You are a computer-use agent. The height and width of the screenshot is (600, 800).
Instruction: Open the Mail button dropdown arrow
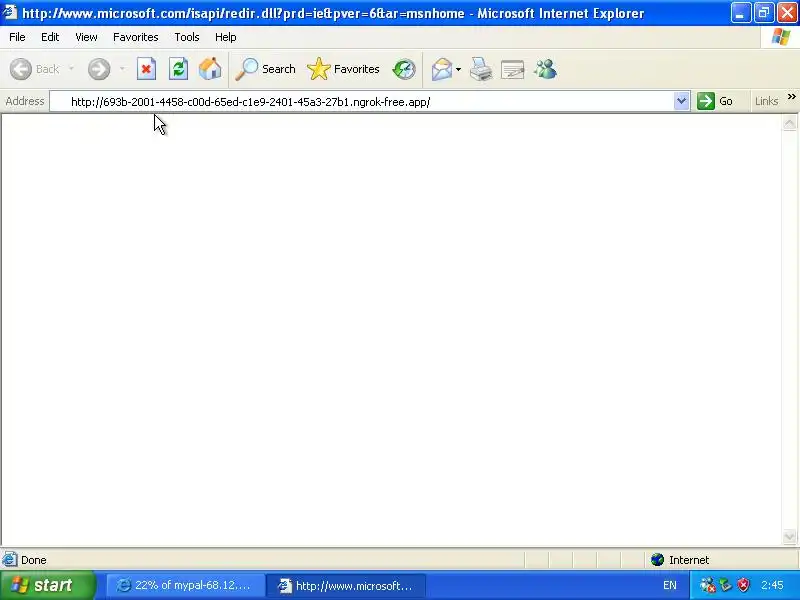pos(458,69)
